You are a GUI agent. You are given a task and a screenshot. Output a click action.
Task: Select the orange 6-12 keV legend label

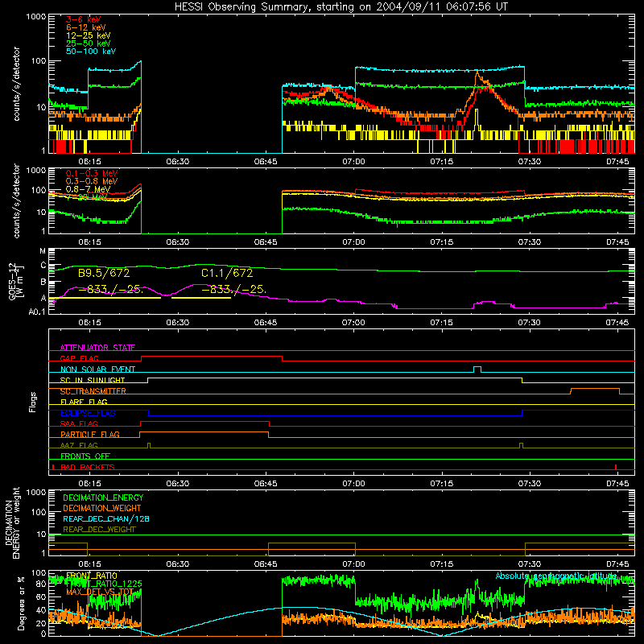click(x=86, y=27)
